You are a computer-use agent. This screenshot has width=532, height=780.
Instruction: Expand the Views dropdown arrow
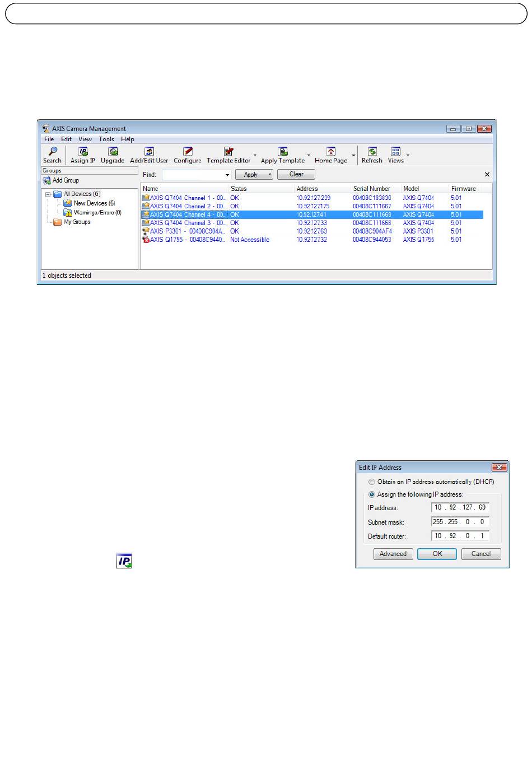click(x=408, y=155)
